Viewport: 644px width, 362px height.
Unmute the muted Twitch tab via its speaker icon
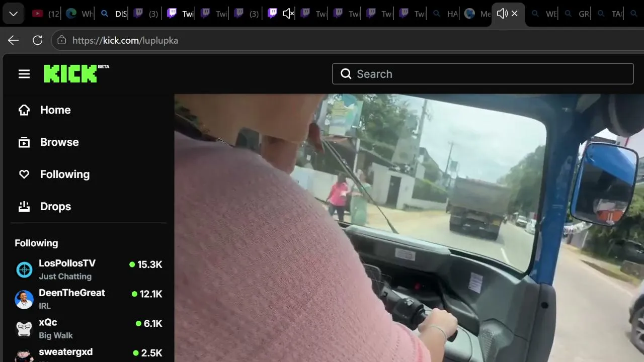(288, 14)
